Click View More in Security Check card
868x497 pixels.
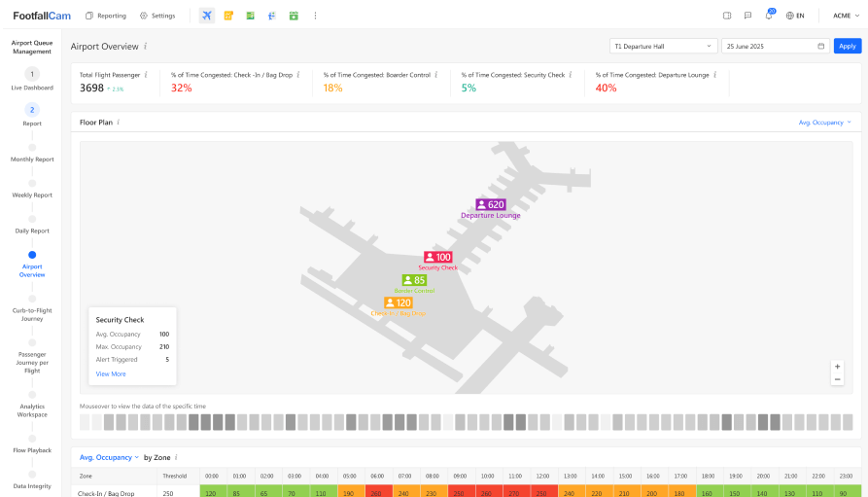(111, 373)
